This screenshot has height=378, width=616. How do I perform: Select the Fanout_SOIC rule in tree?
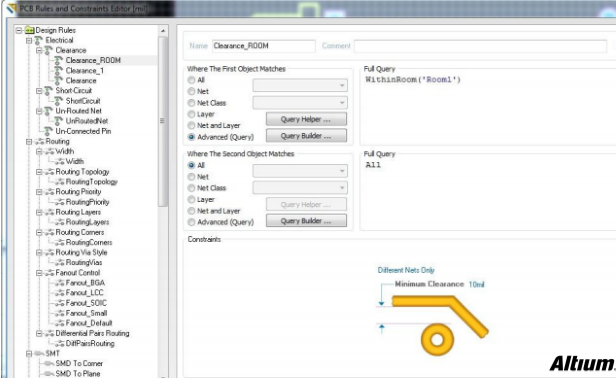tap(86, 303)
